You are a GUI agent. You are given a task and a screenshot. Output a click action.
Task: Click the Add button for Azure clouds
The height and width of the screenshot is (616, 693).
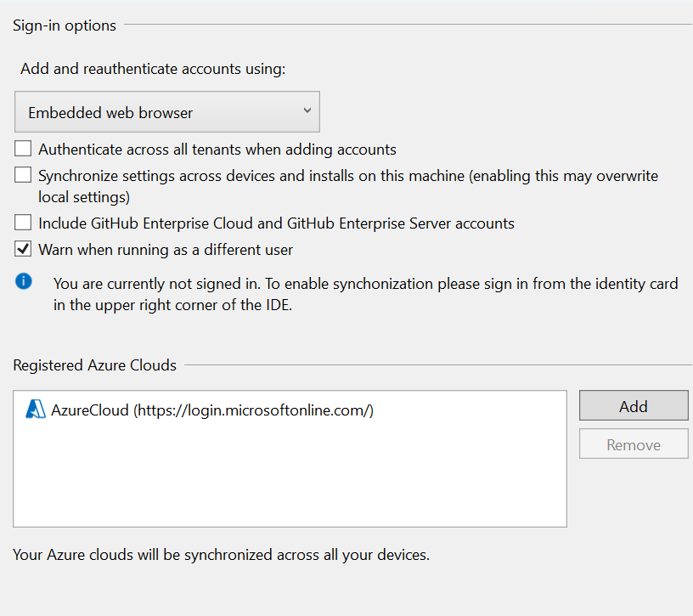point(634,405)
